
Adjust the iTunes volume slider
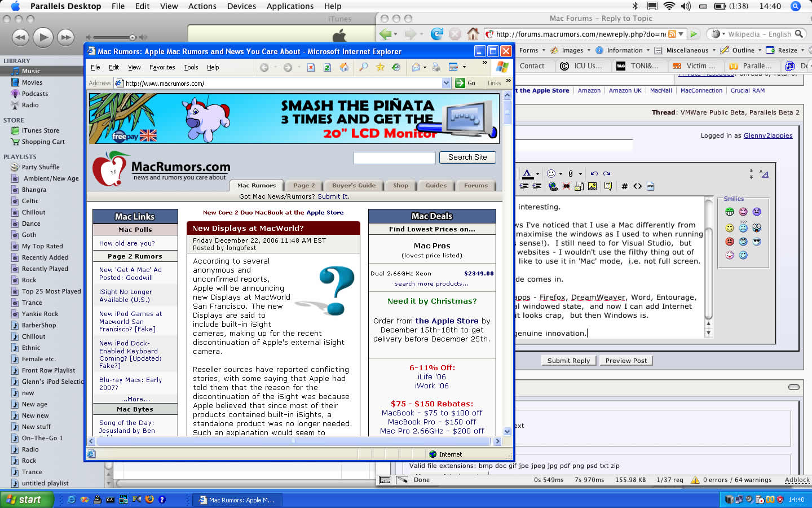pos(133,38)
